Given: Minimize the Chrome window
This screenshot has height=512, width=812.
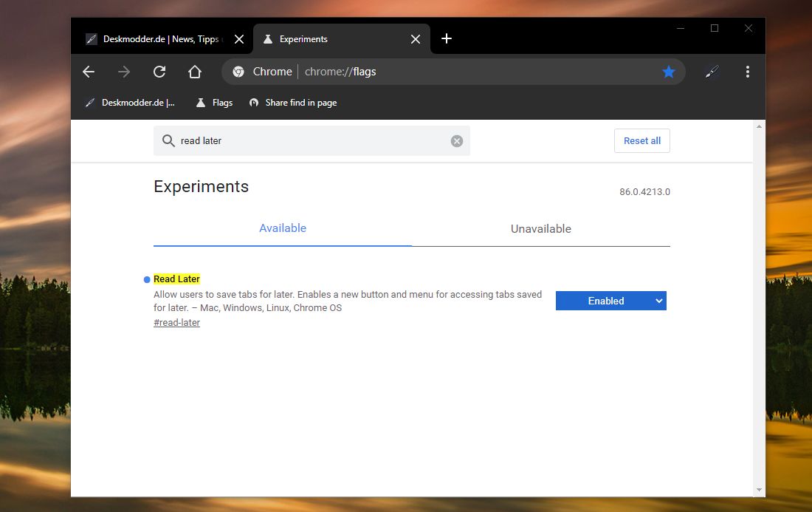Looking at the screenshot, I should (681, 28).
